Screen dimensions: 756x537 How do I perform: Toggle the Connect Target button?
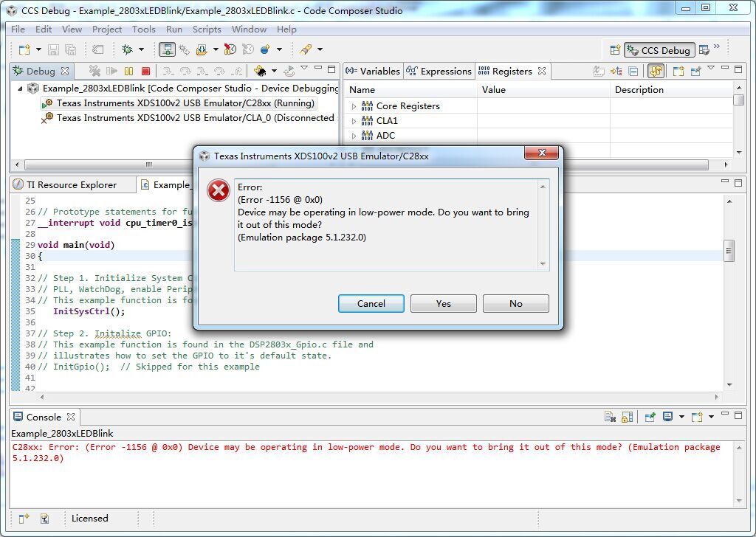point(167,49)
